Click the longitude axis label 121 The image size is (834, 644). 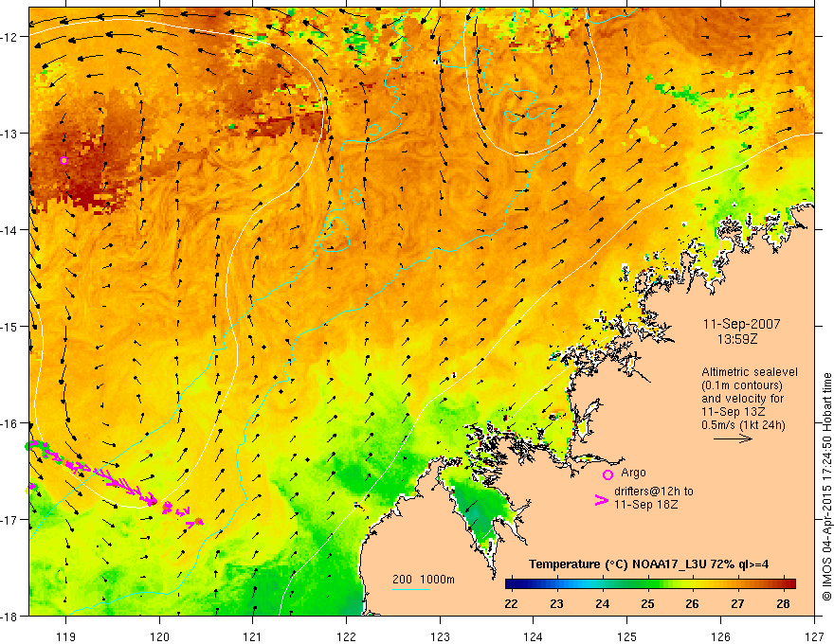pyautogui.click(x=253, y=636)
